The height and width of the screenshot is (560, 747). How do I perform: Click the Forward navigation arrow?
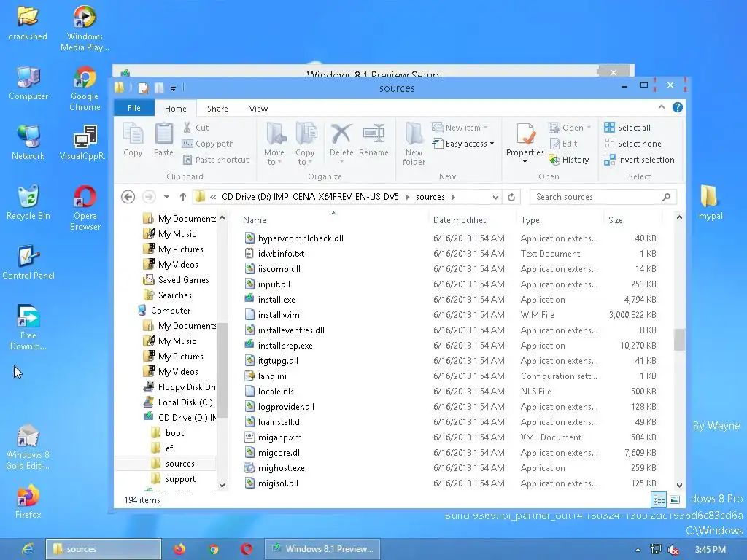pyautogui.click(x=149, y=197)
